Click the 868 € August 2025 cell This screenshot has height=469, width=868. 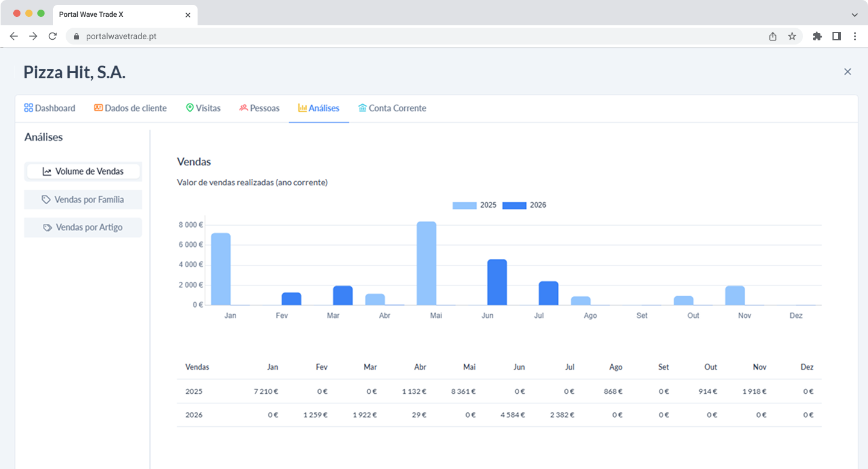pyautogui.click(x=612, y=391)
